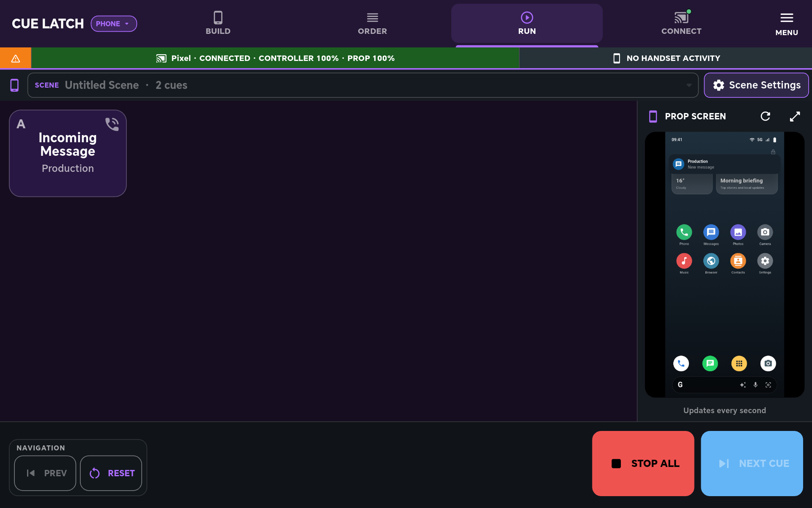Click the Pixel connected status bar
This screenshot has width=812, height=508.
click(275, 58)
